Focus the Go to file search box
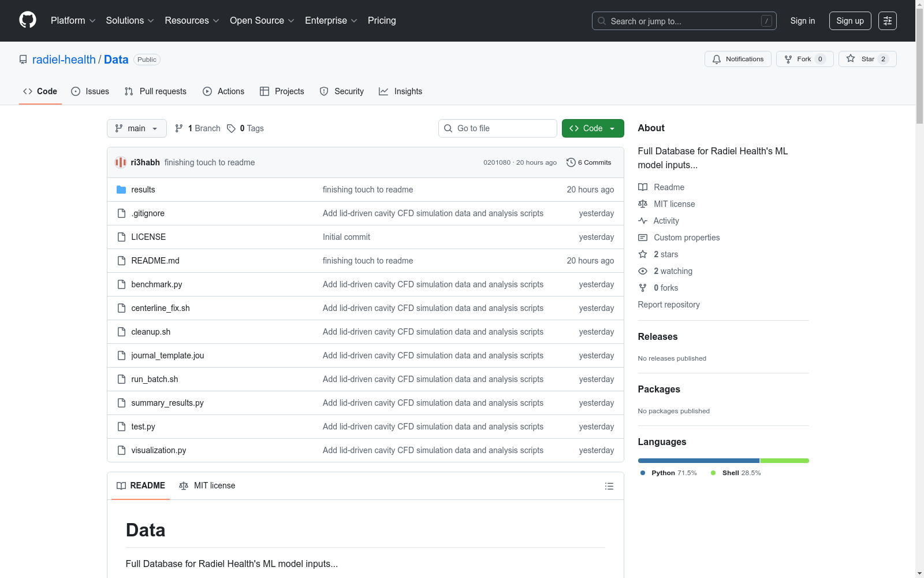Viewport: 924px width, 578px height. coord(498,128)
